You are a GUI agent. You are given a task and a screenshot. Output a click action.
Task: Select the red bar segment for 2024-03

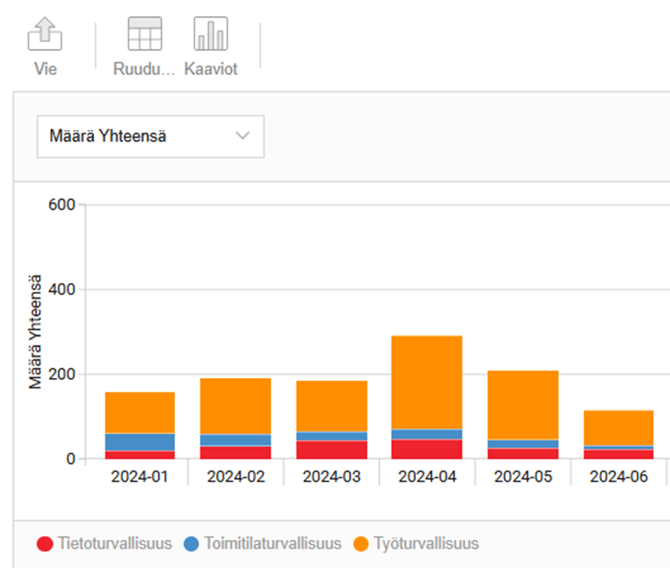click(x=331, y=449)
